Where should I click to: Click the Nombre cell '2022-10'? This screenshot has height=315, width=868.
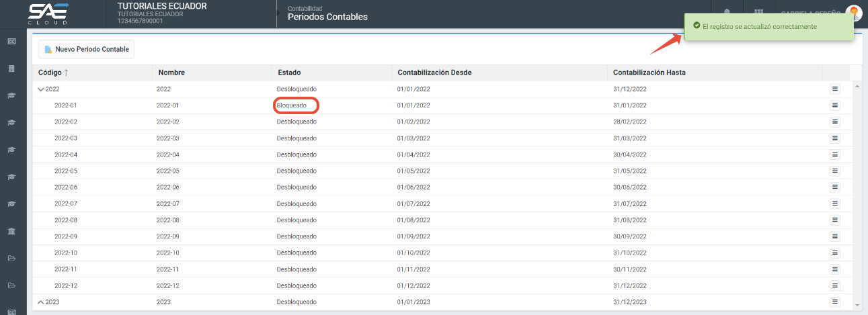coord(168,253)
